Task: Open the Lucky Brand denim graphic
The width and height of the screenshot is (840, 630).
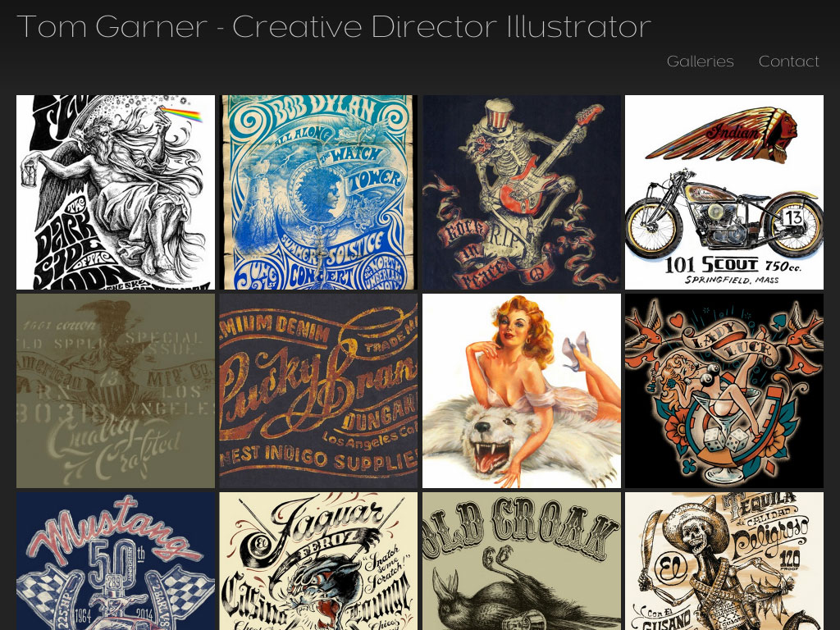Action: click(318, 390)
